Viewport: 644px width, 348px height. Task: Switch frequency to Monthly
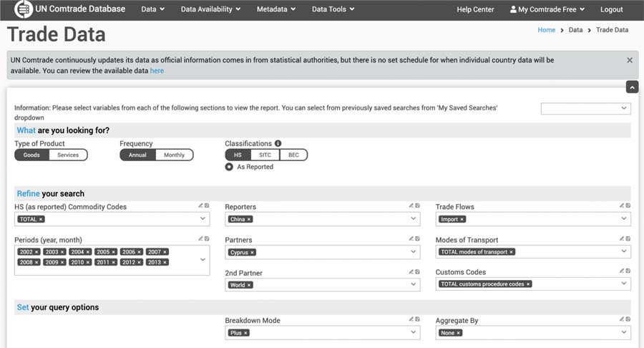point(174,155)
